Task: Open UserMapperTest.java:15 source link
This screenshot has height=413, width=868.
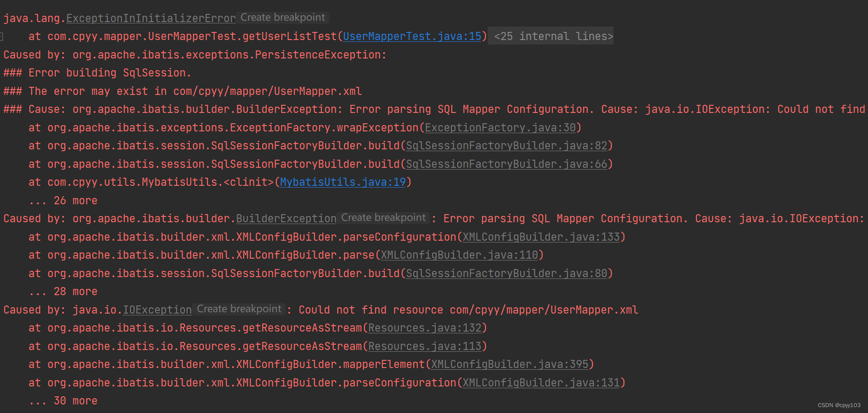Action: (x=412, y=36)
